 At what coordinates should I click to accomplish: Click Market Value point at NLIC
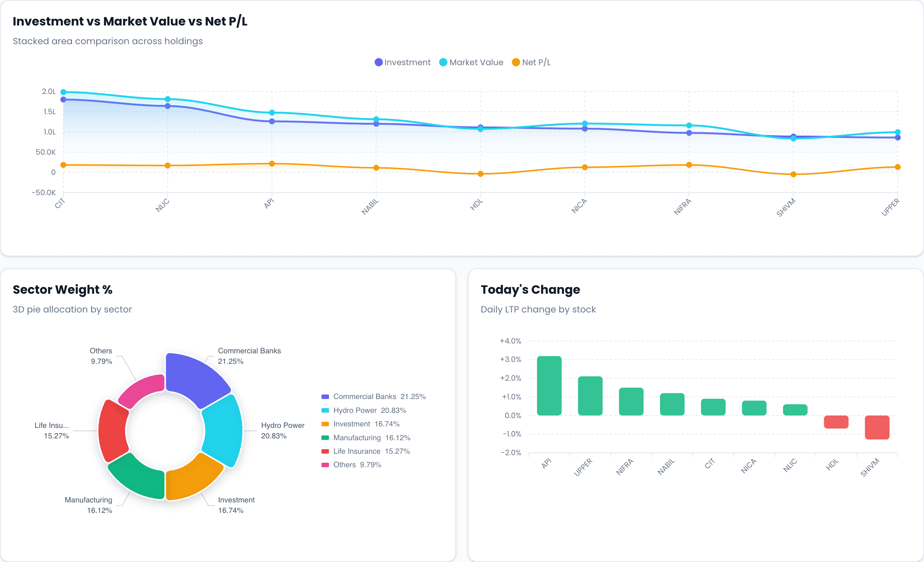tap(168, 99)
